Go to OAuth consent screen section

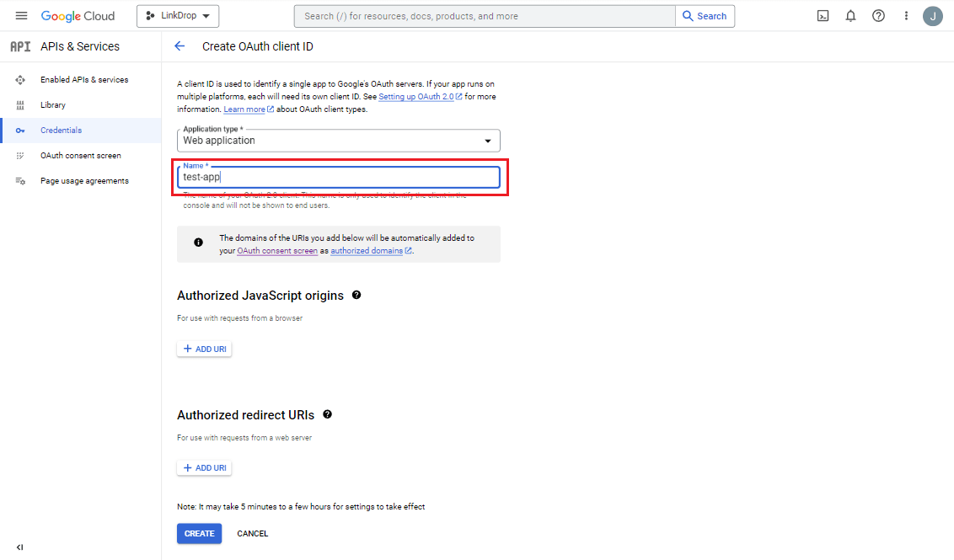pos(80,156)
